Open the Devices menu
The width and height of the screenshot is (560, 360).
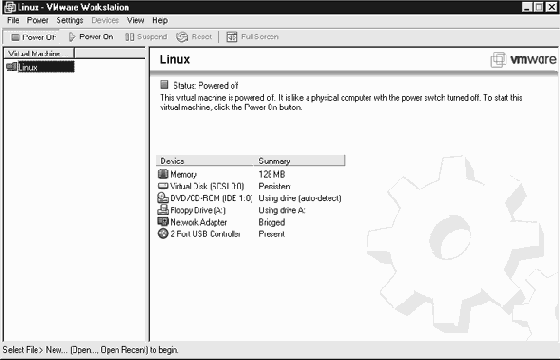(105, 20)
